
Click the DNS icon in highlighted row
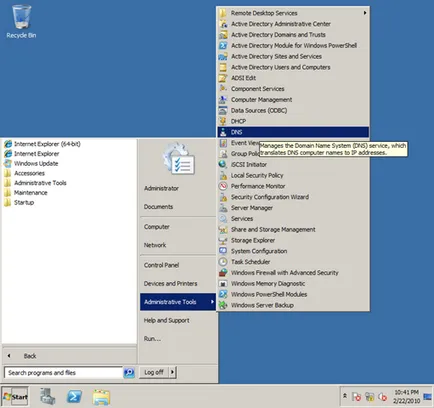coord(223,132)
